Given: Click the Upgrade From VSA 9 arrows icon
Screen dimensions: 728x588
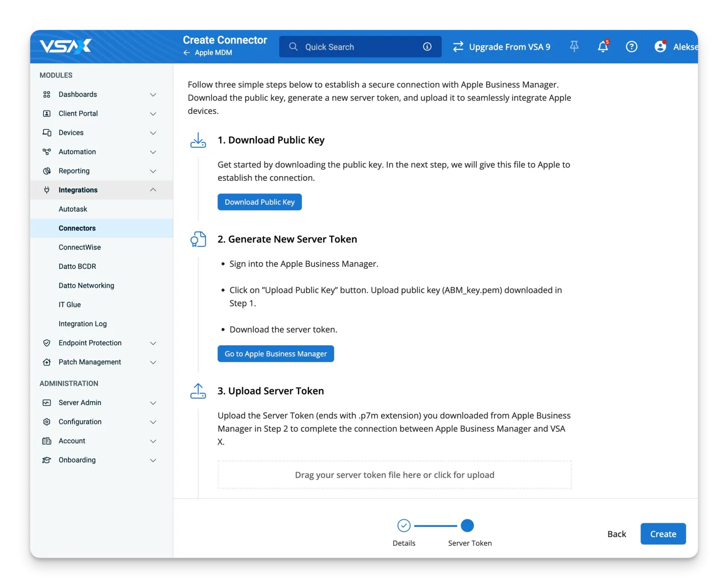Looking at the screenshot, I should click(x=458, y=47).
